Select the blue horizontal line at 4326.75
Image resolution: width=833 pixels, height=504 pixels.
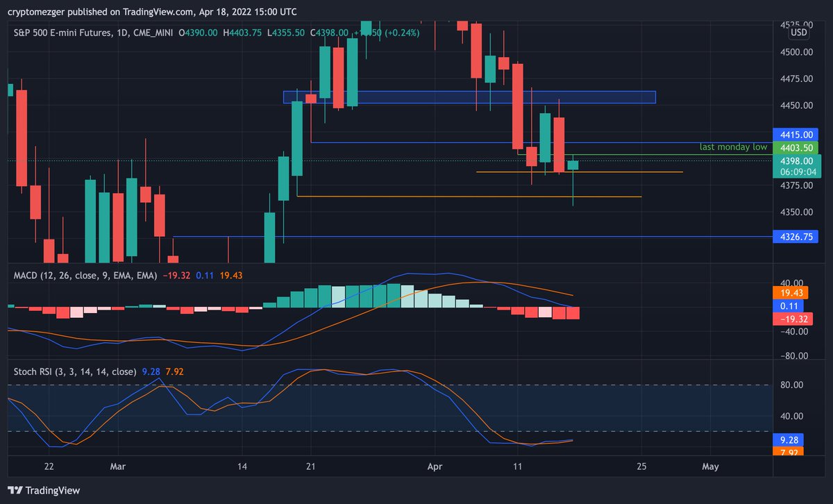pyautogui.click(x=472, y=237)
